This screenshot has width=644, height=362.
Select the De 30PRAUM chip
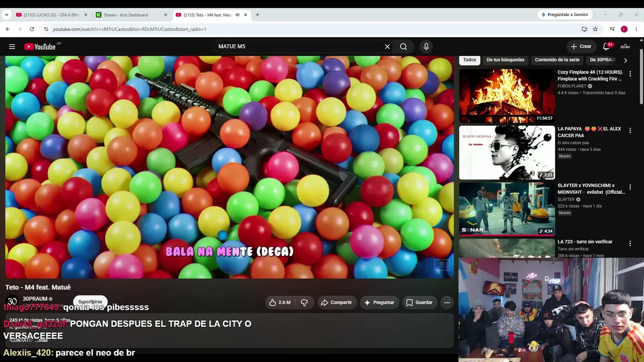(602, 60)
